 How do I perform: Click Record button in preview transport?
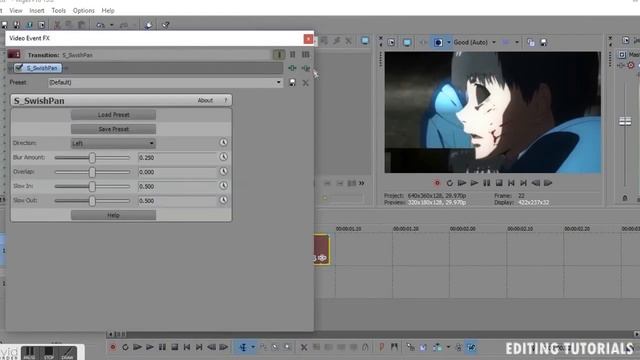tap(437, 183)
